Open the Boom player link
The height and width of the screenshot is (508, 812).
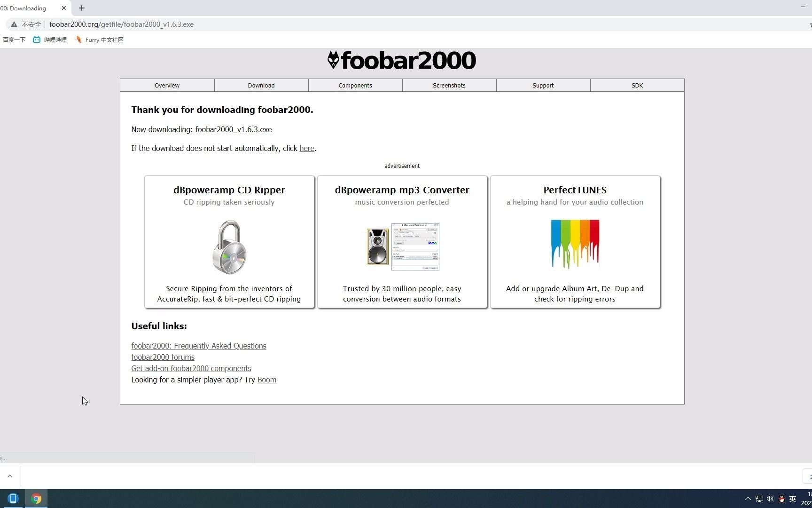[x=267, y=380]
